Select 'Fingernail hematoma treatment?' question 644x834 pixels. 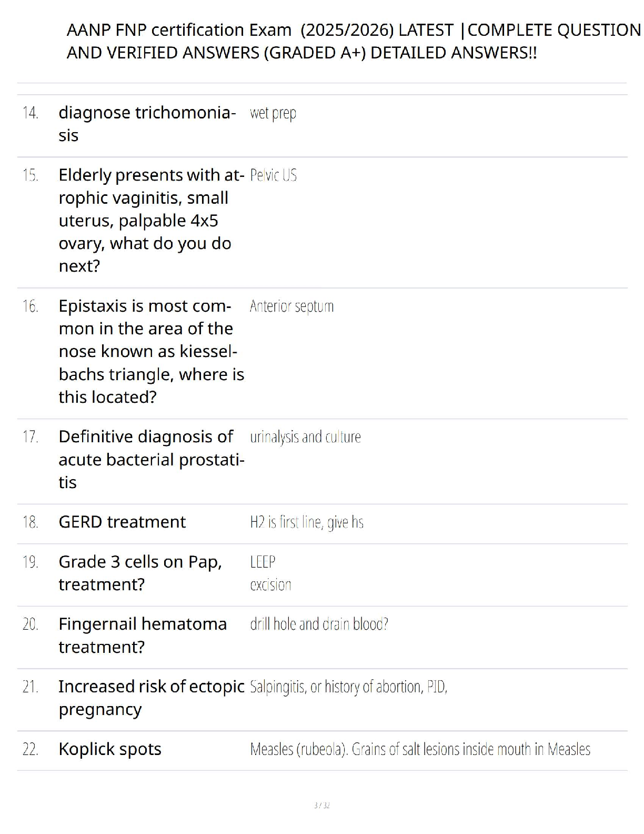click(143, 635)
